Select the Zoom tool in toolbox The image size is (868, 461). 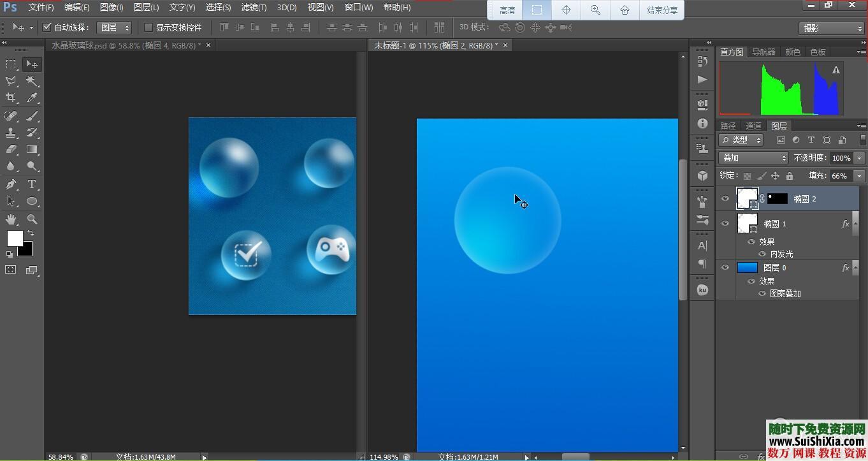pyautogui.click(x=32, y=219)
